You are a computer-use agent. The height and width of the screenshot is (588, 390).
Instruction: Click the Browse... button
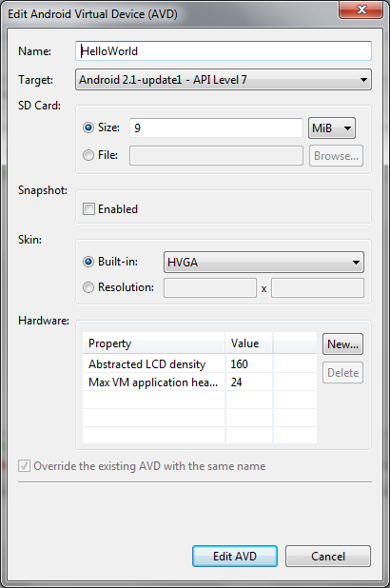click(x=336, y=156)
